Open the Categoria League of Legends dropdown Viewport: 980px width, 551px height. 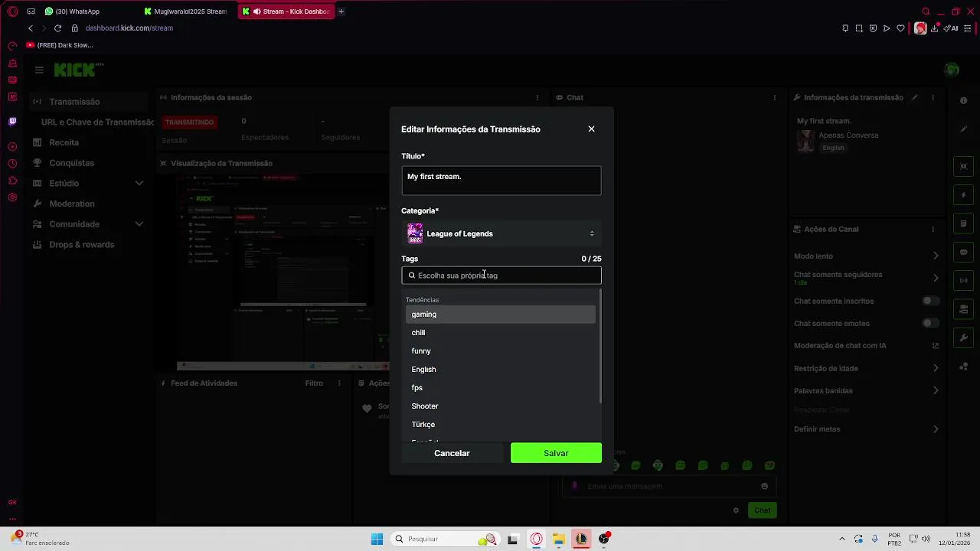(x=501, y=233)
